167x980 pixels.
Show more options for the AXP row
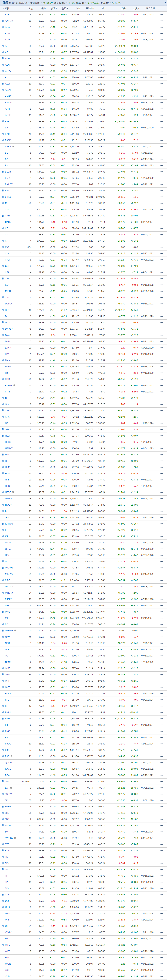(161, 121)
